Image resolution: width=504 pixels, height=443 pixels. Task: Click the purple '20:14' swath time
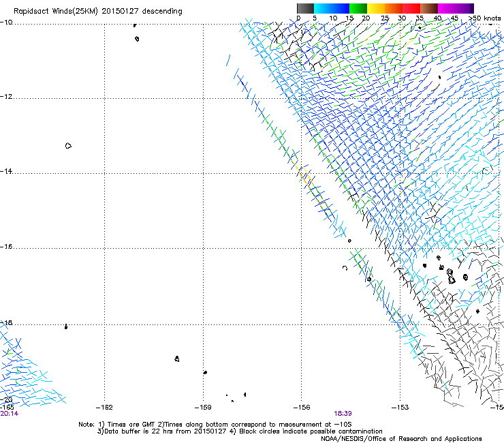tap(10, 414)
